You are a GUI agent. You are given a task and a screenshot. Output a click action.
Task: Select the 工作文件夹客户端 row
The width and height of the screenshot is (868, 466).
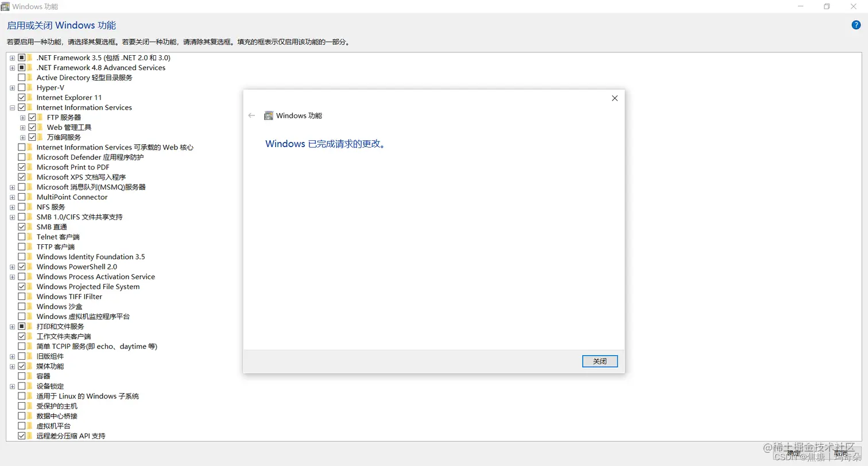point(64,336)
